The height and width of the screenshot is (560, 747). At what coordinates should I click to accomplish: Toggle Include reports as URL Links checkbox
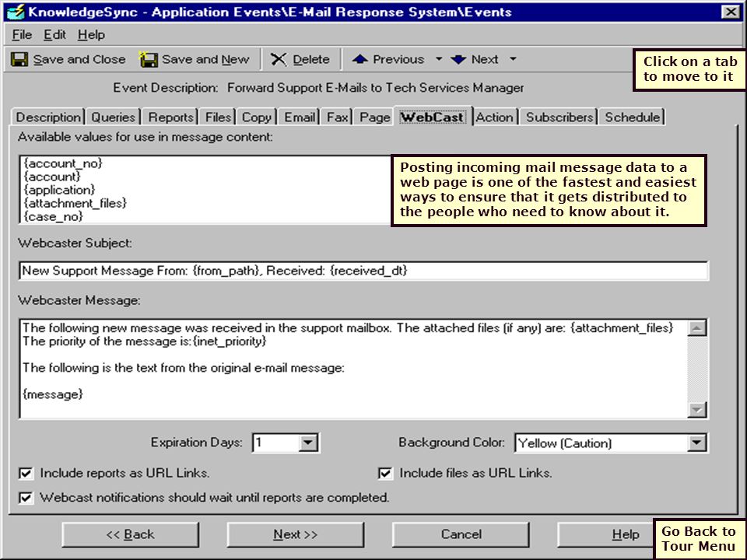pyautogui.click(x=26, y=473)
